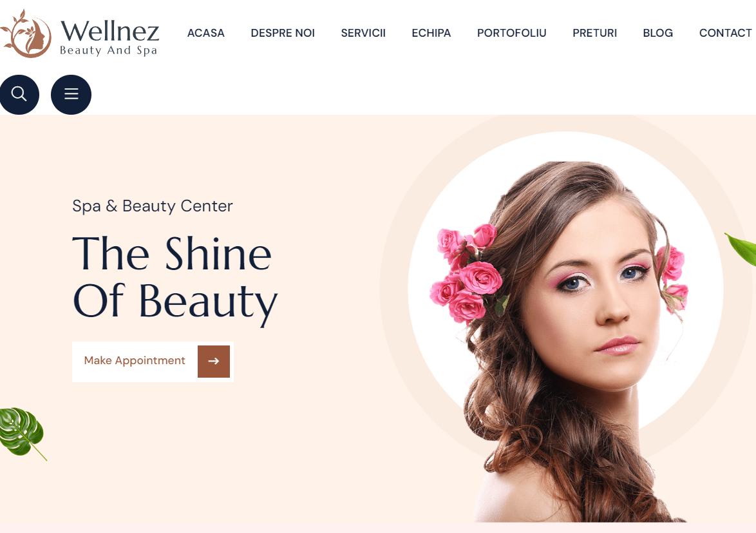Select ECHIPA from the top menu
The width and height of the screenshot is (756, 533).
point(431,34)
